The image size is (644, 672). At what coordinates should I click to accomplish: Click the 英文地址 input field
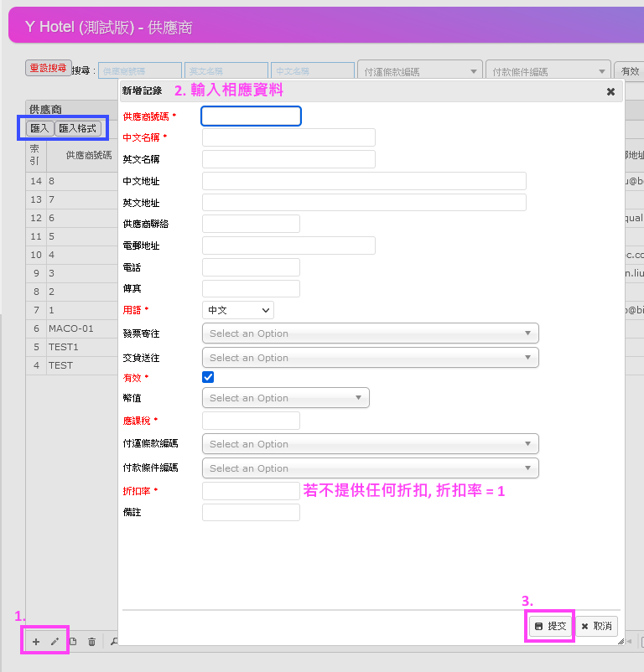(x=364, y=202)
